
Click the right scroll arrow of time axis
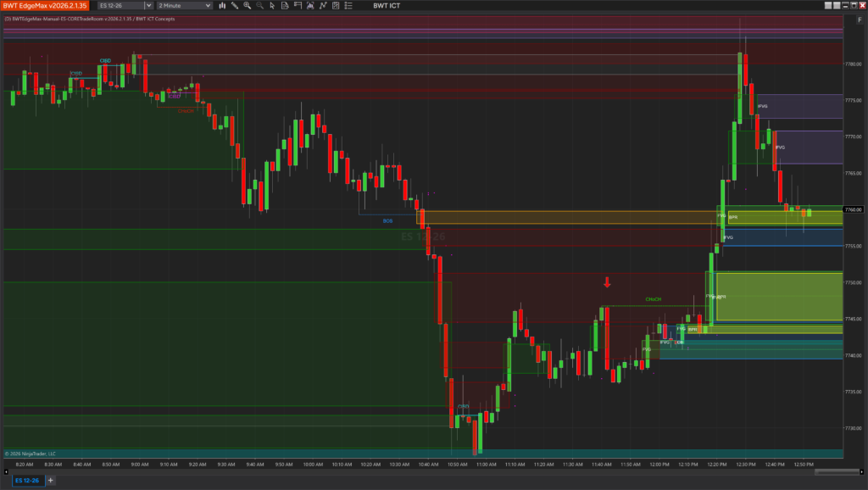(x=861, y=471)
